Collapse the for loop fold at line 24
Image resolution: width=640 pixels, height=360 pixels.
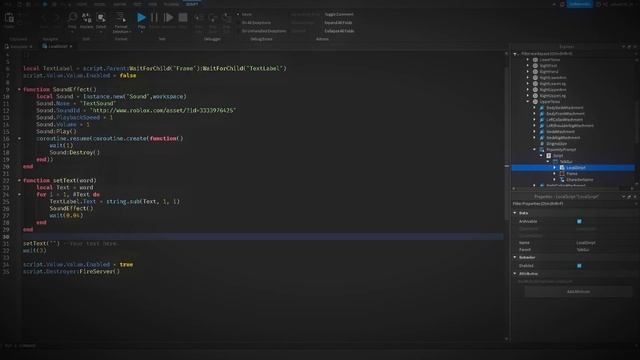pos(19,194)
